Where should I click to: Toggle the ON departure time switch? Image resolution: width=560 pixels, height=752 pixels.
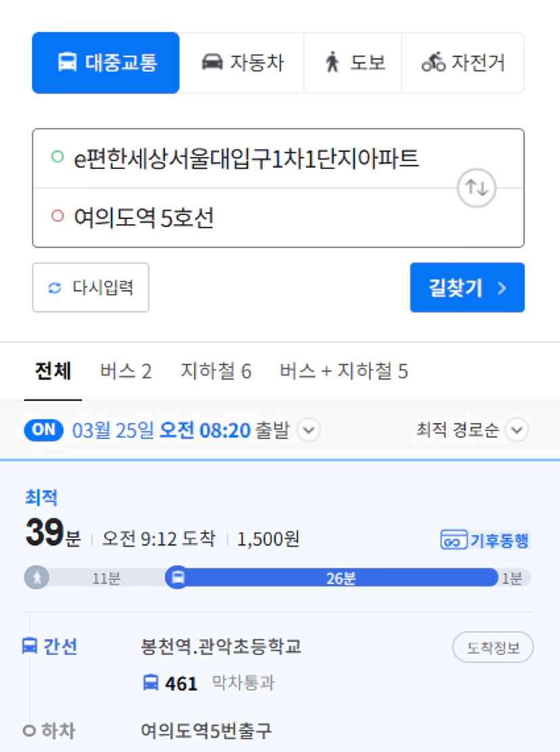[x=43, y=430]
